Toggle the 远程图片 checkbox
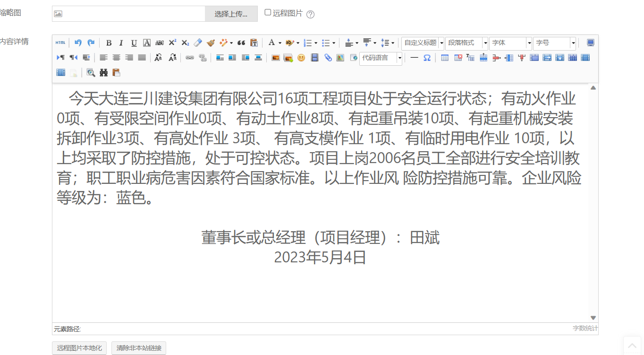The image size is (644, 355). point(268,12)
